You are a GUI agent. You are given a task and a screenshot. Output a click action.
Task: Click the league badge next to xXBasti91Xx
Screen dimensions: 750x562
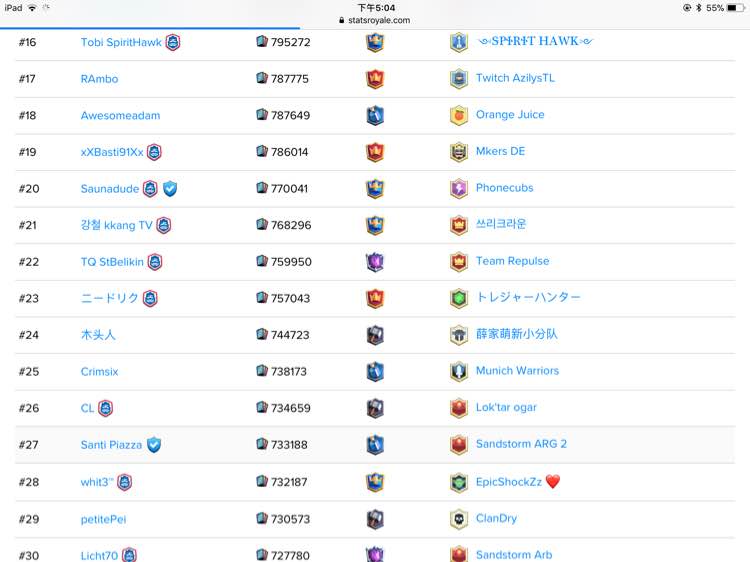click(x=154, y=152)
